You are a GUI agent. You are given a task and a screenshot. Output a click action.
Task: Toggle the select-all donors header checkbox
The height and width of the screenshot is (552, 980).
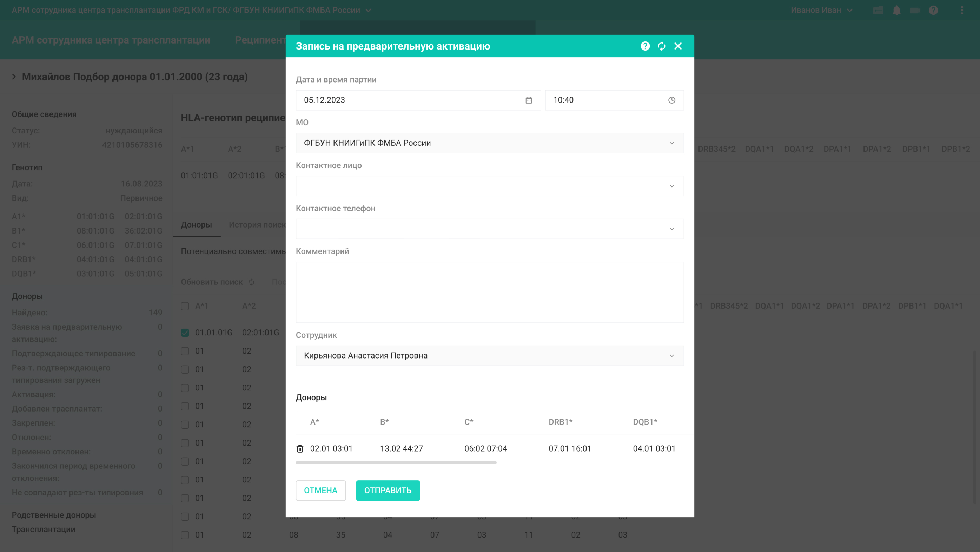[x=185, y=306]
